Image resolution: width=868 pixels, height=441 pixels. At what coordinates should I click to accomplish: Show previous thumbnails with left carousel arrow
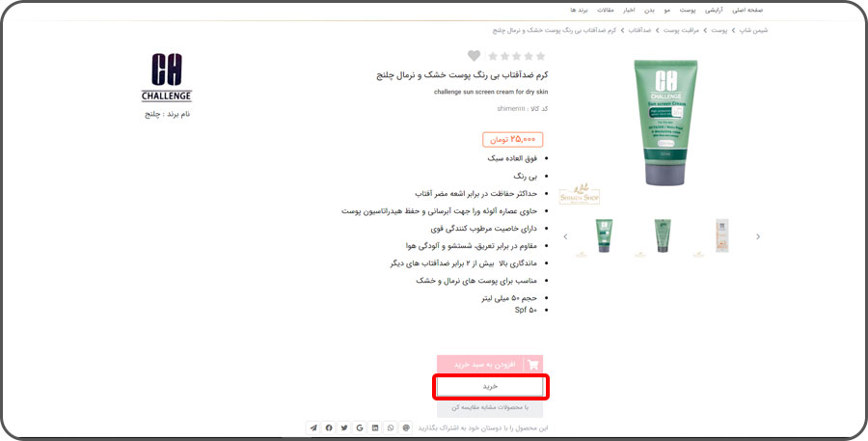pos(565,236)
